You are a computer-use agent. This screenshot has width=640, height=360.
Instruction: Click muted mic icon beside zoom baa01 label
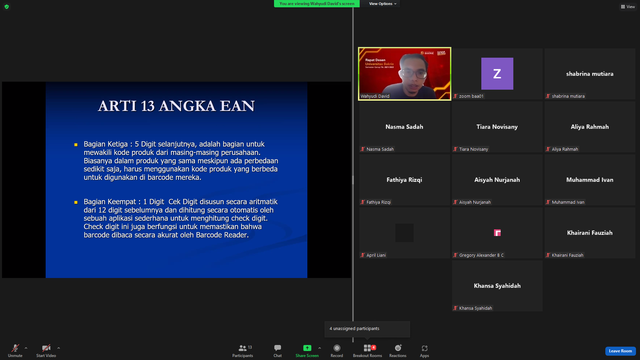455,96
